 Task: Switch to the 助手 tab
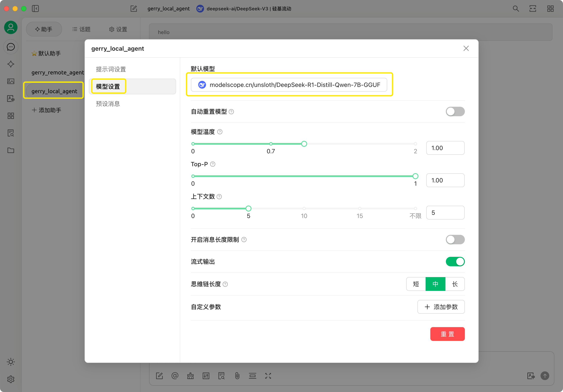point(44,29)
